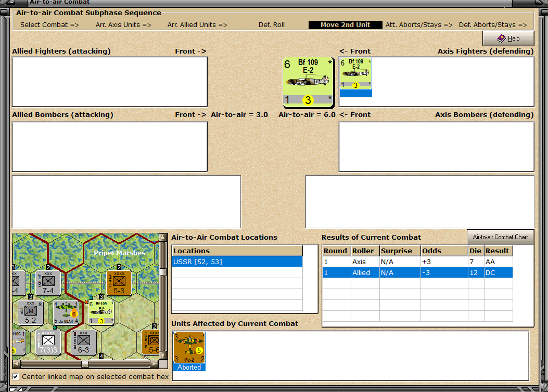The width and height of the screenshot is (548, 392).
Task: Click the Die column header
Action: coord(476,251)
